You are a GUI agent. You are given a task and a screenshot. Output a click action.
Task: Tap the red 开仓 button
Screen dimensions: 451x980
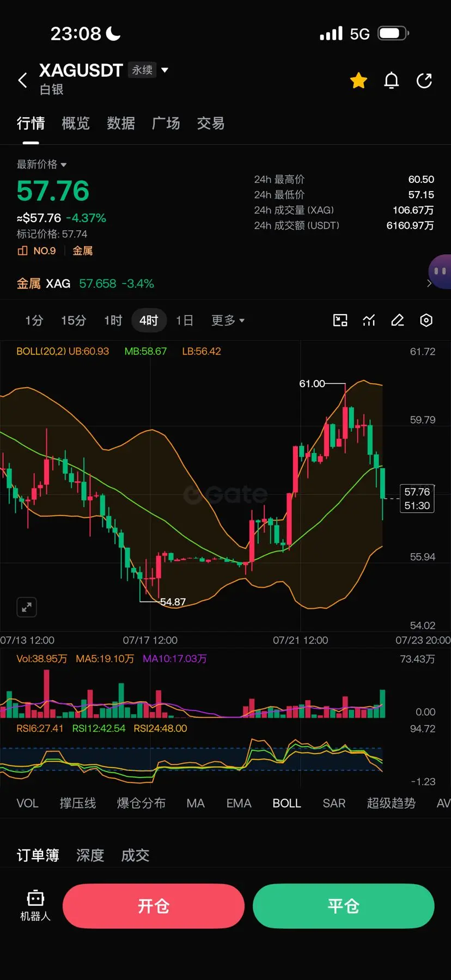[154, 906]
